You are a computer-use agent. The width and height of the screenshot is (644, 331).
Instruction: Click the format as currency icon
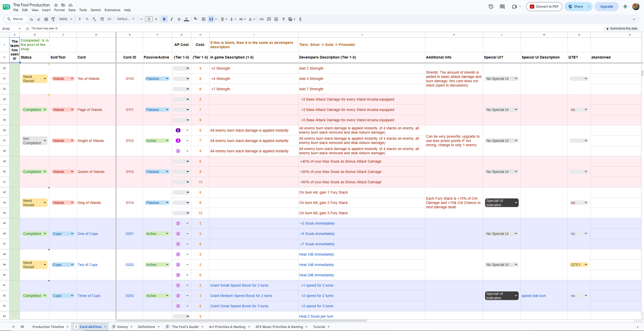click(x=80, y=19)
